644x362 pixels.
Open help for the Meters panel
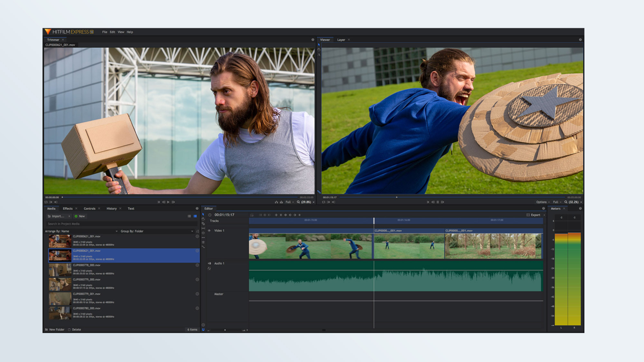[x=580, y=209]
